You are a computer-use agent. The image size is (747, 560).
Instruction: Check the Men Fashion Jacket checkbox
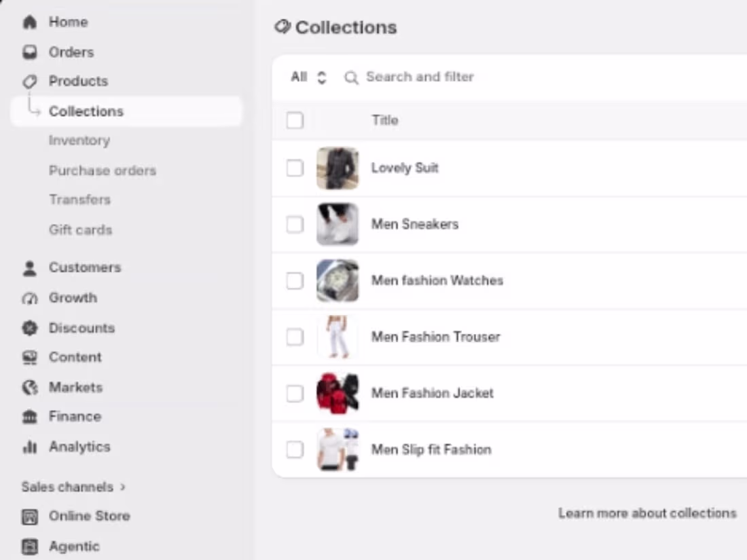pos(295,393)
